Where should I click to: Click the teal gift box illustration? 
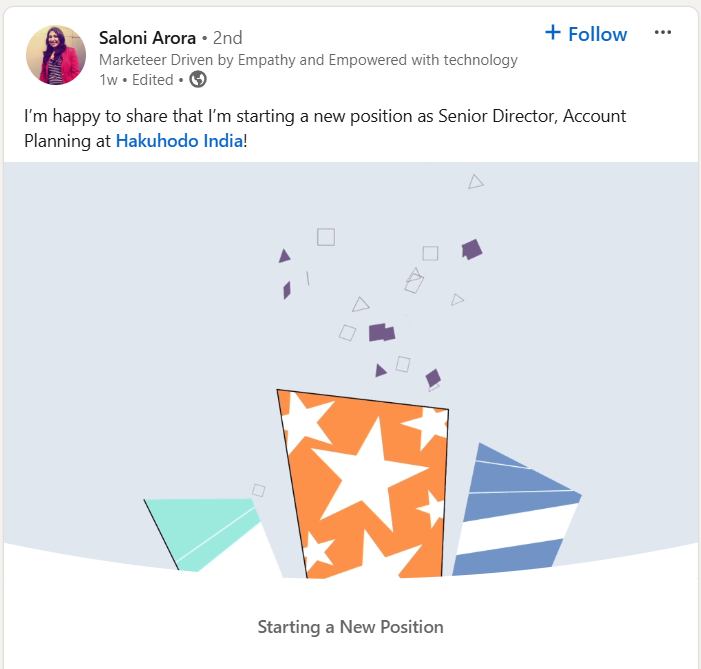pyautogui.click(x=202, y=534)
